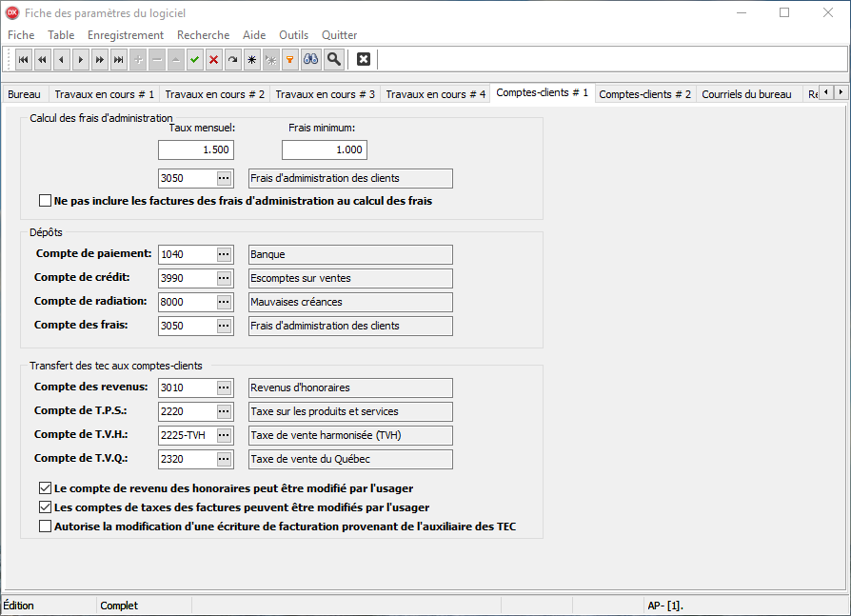The width and height of the screenshot is (851, 616).
Task: Click the black asterisk bookmark icon
Action: click(252, 60)
